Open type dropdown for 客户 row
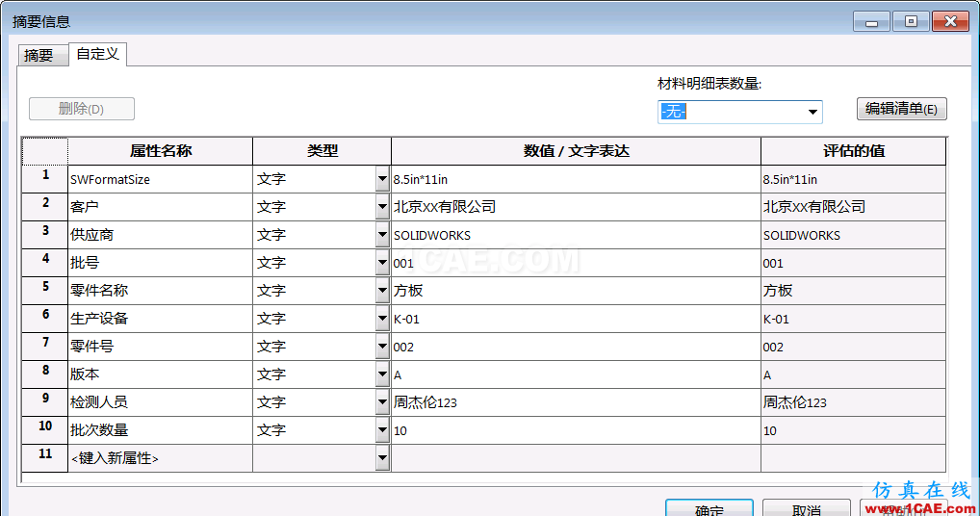980x516 pixels. point(382,207)
